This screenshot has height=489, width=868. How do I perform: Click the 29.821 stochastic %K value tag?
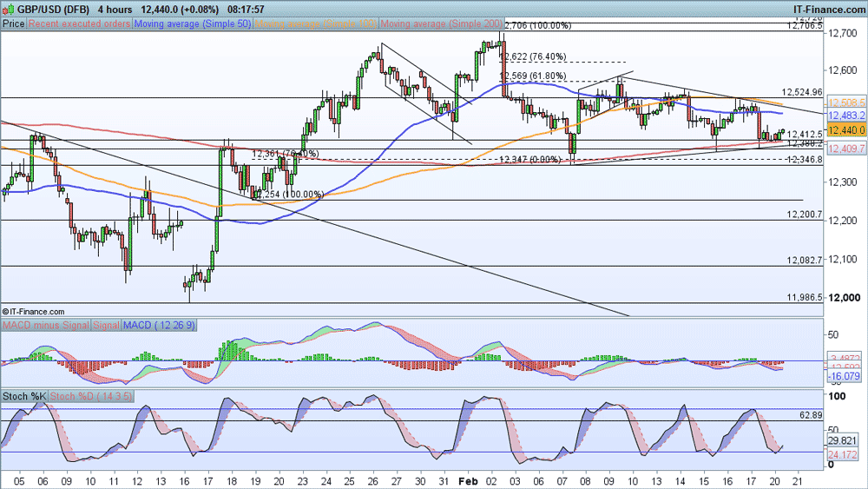coord(842,440)
